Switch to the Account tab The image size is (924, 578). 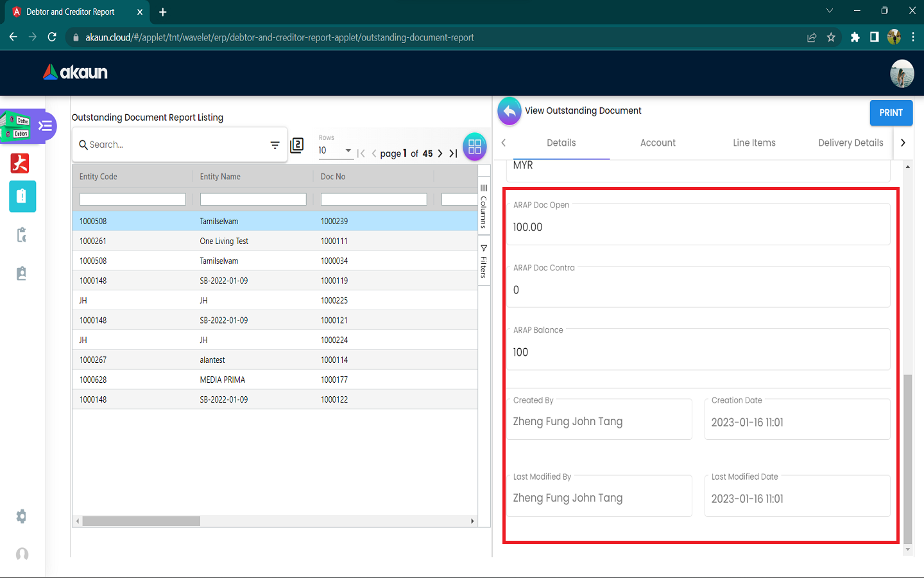tap(658, 143)
